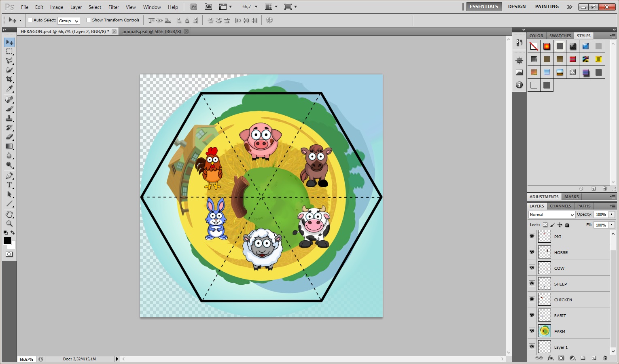Open the Layers panel options menu
The height and width of the screenshot is (364, 619).
click(x=613, y=206)
